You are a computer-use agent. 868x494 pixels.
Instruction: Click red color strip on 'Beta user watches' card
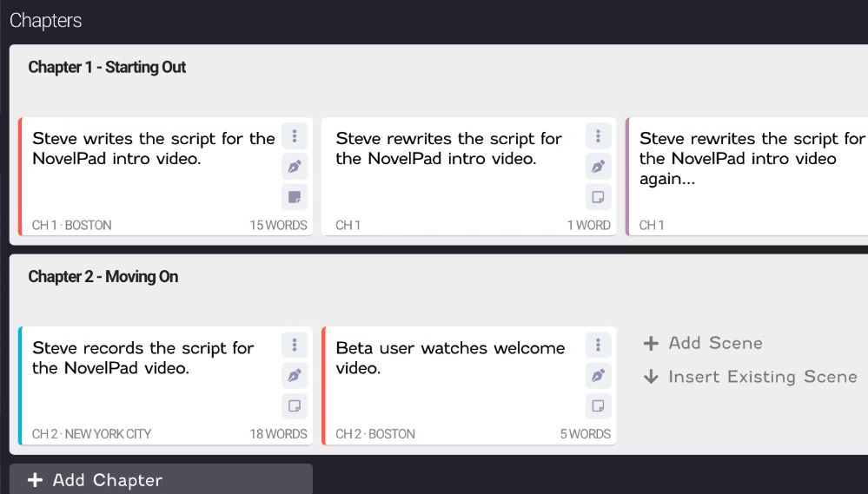click(323, 385)
